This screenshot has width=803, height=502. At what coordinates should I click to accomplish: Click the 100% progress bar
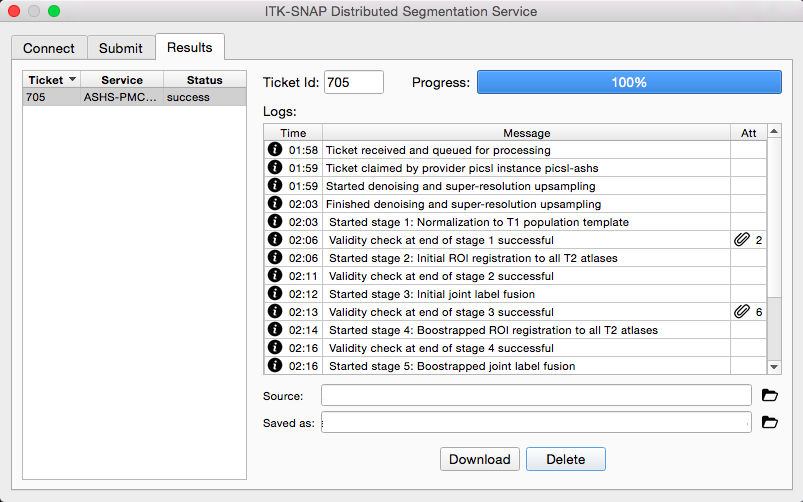click(x=629, y=82)
